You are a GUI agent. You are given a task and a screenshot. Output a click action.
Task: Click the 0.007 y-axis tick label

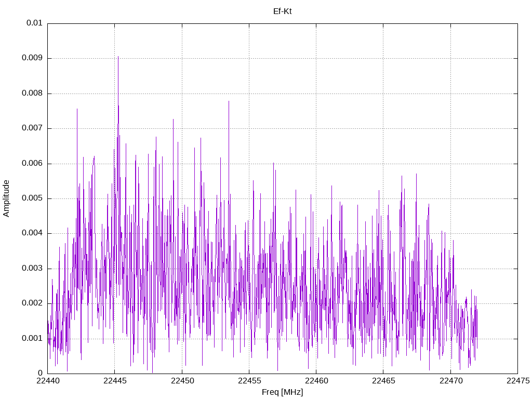tap(33, 128)
